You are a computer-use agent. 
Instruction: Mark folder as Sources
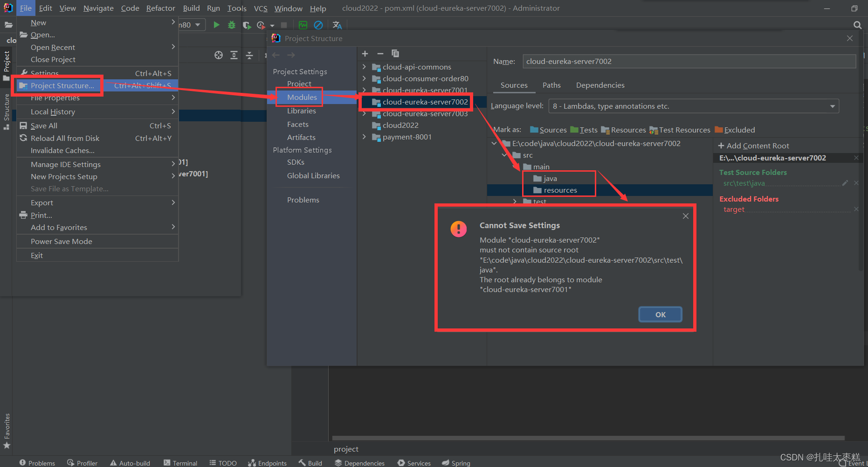coord(548,130)
